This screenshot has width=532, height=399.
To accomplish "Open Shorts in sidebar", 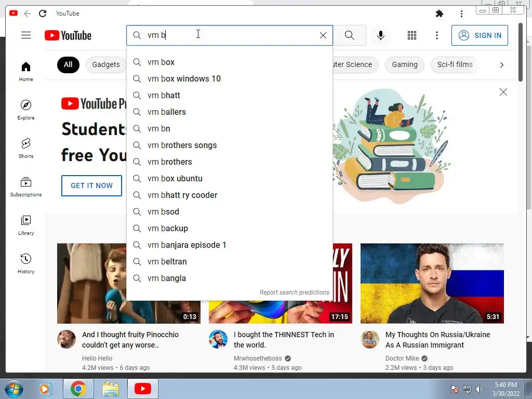I will tap(26, 148).
